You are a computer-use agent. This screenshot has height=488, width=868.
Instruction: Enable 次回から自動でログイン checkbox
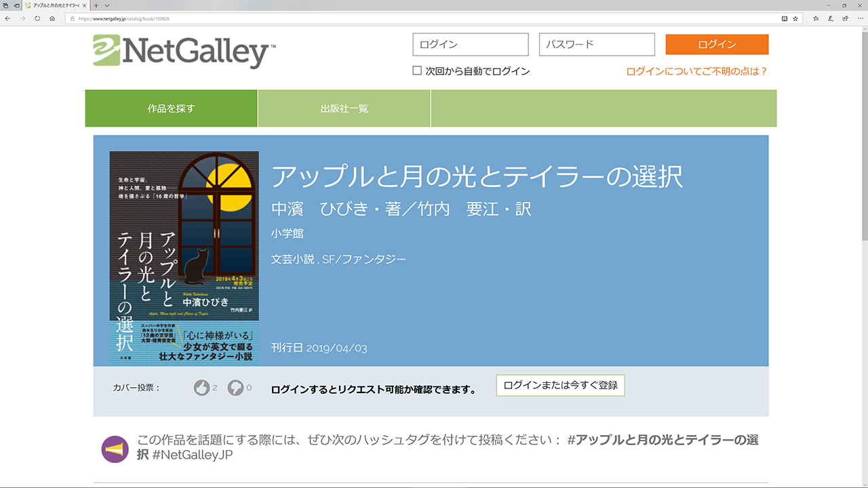tap(417, 70)
